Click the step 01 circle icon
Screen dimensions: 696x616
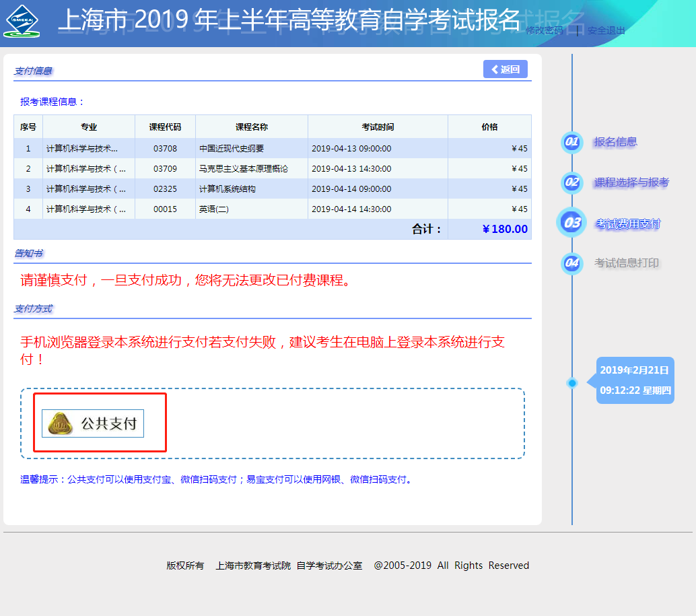(x=571, y=142)
